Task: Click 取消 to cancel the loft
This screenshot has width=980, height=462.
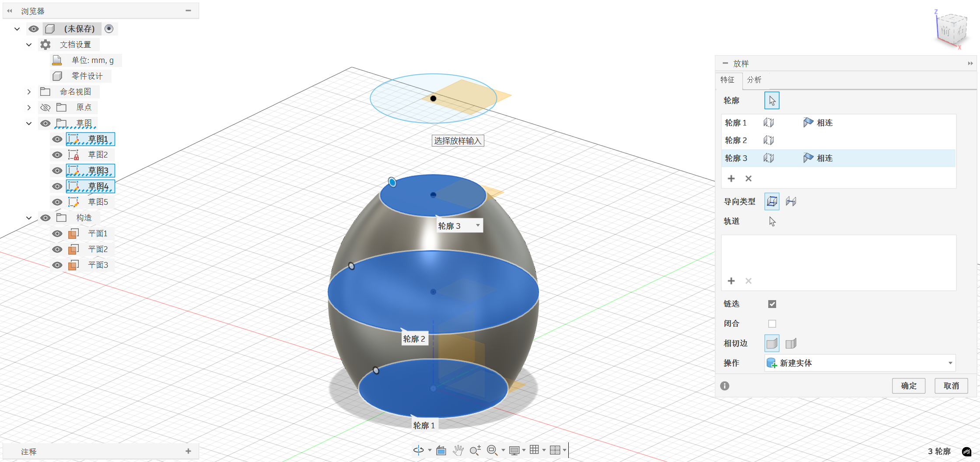Action: (x=951, y=386)
